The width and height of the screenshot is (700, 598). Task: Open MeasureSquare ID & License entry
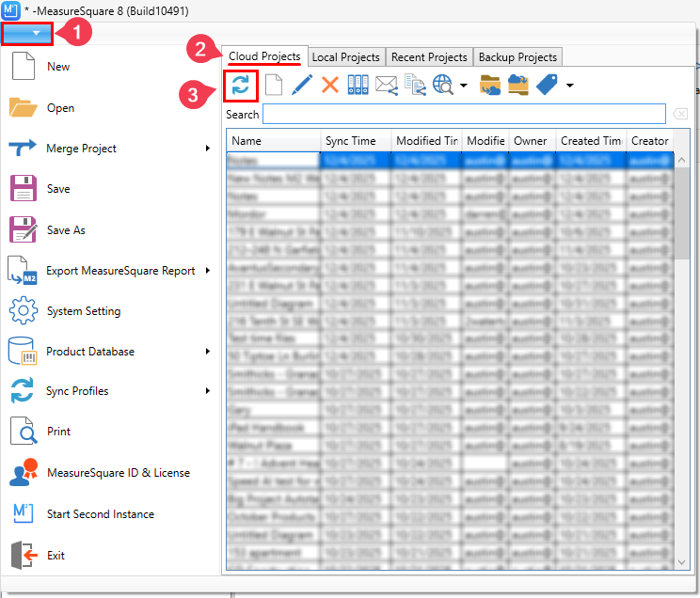click(x=119, y=473)
